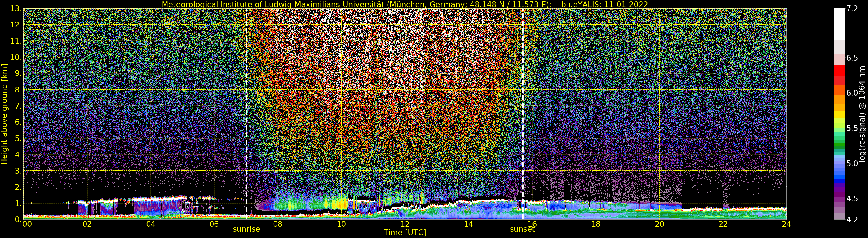
Task: Click height-axis tick label "12."
Action: click(x=16, y=25)
